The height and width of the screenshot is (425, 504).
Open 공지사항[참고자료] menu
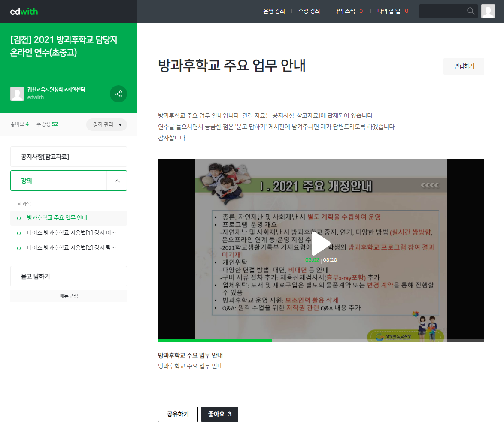(x=69, y=157)
